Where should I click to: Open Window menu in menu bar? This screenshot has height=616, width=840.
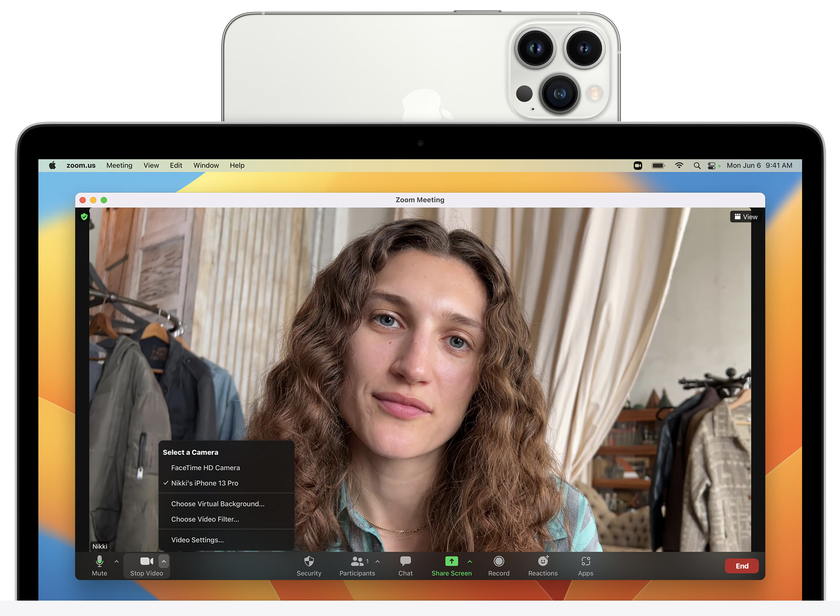pos(206,165)
